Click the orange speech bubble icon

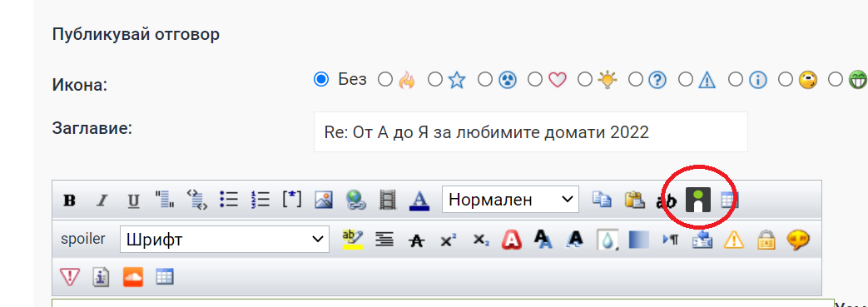click(798, 240)
